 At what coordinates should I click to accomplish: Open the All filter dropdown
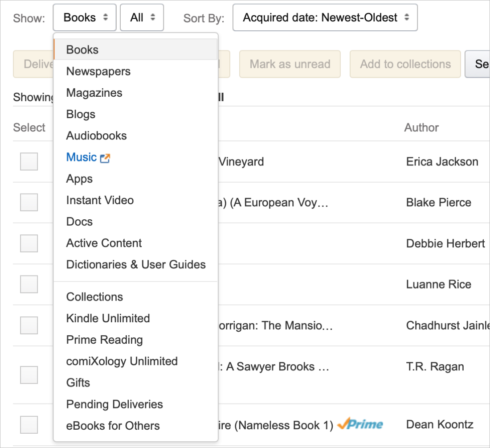pyautogui.click(x=142, y=17)
